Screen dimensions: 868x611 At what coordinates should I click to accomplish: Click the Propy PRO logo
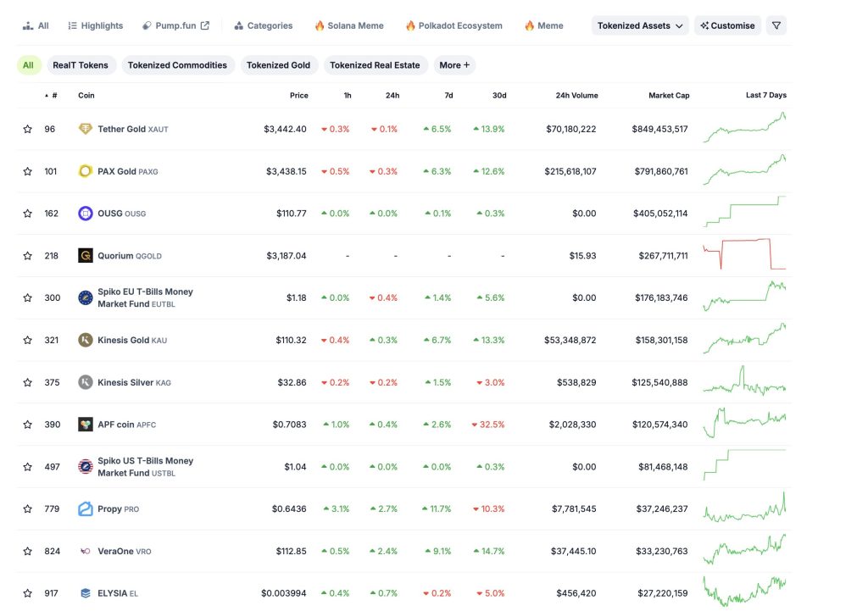86,508
